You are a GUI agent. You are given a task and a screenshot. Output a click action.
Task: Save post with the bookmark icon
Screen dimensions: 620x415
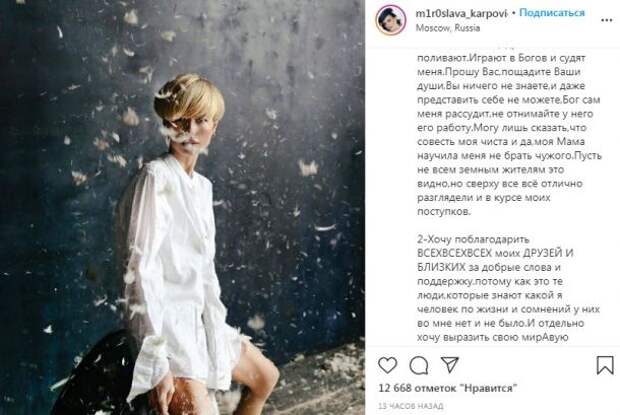point(605,365)
